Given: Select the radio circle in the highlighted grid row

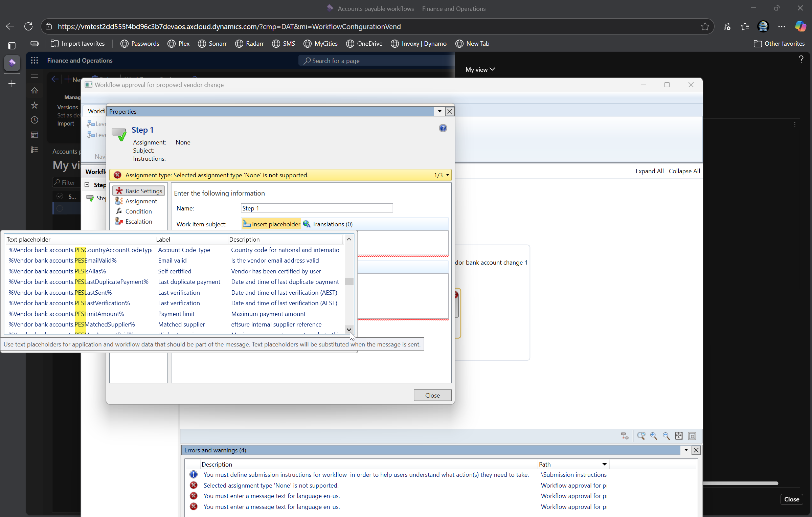Looking at the screenshot, I should point(60,208).
